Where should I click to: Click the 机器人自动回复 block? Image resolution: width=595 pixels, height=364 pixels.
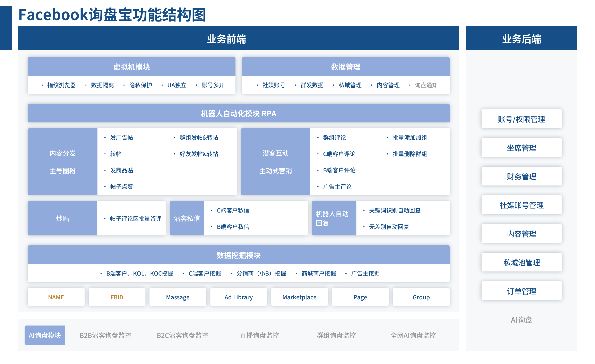pos(334,218)
